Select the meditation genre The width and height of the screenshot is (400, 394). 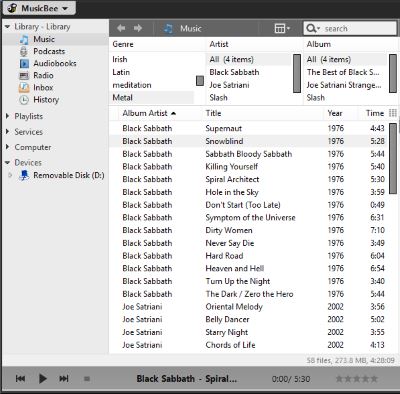132,85
